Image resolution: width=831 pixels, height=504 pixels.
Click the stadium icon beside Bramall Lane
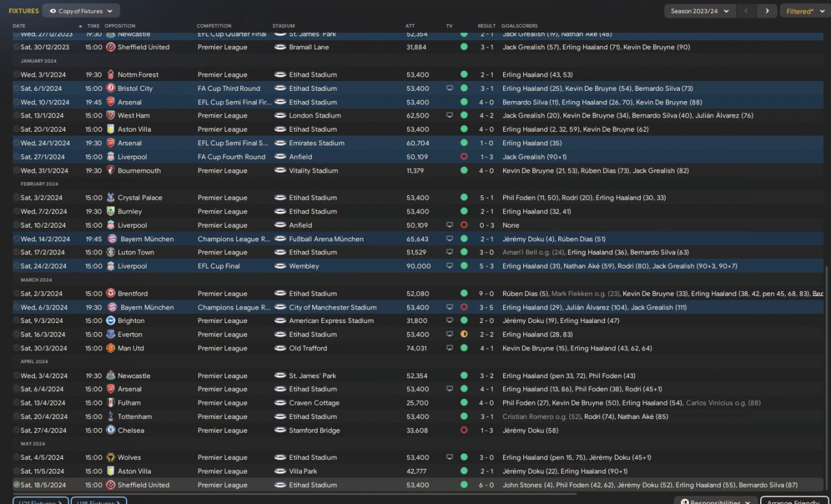(x=280, y=47)
